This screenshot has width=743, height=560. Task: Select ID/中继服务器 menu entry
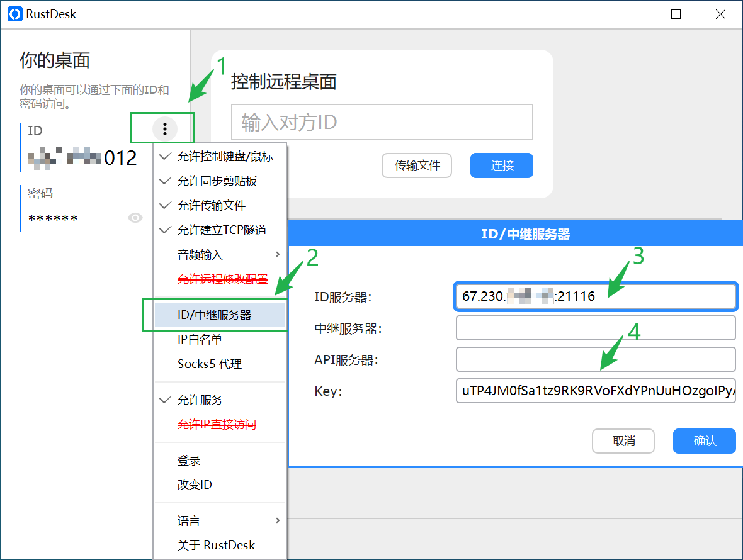pyautogui.click(x=214, y=315)
